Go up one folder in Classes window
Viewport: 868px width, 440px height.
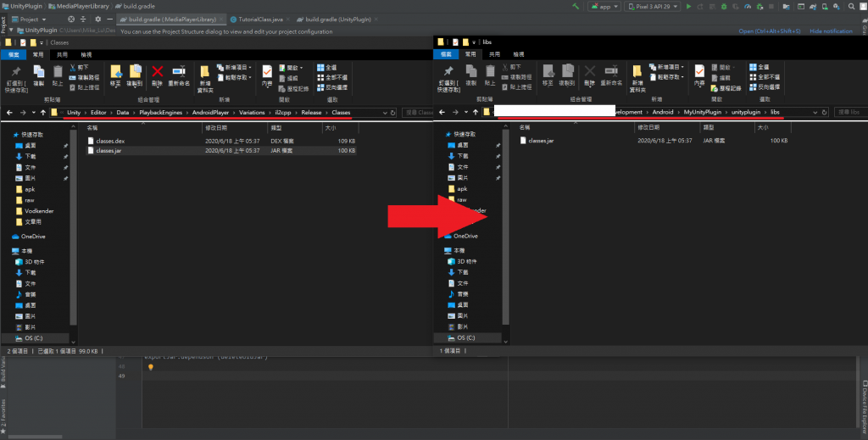coord(42,113)
